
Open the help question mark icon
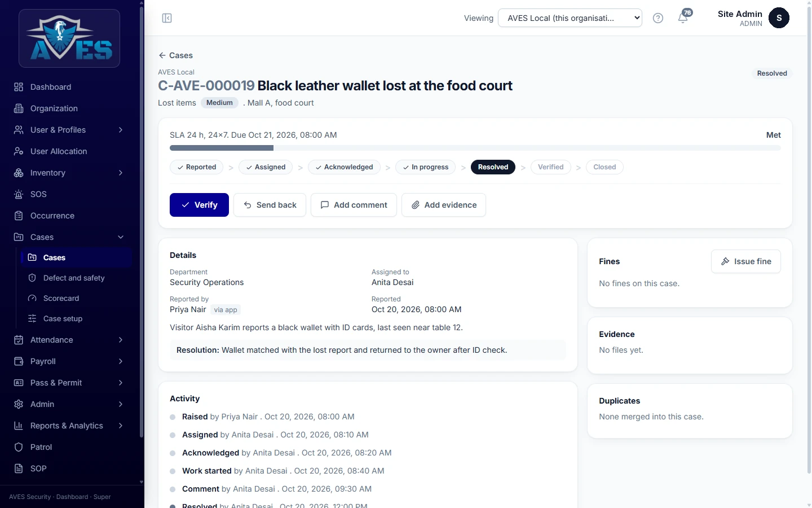(657, 18)
